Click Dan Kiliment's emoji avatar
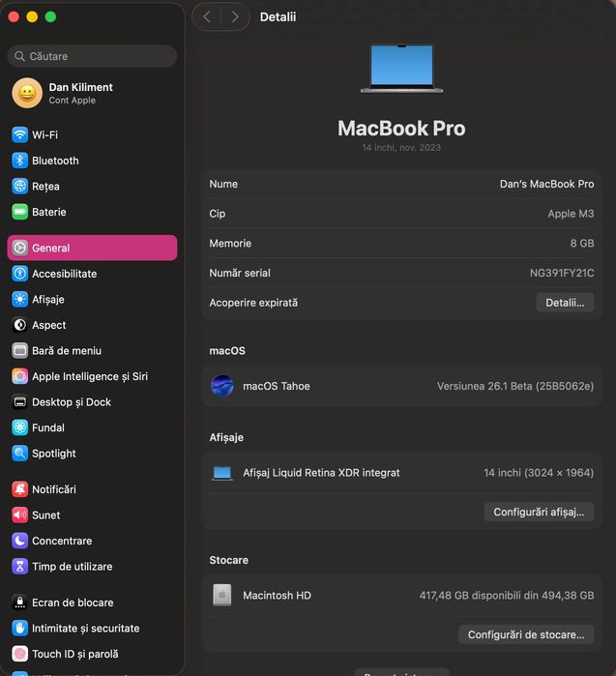The height and width of the screenshot is (676, 616). 27,93
